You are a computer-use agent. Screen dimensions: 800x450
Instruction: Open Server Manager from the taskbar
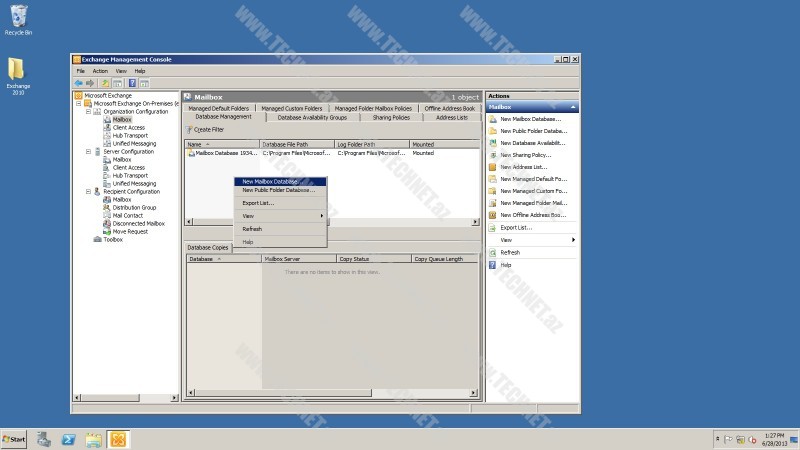44,439
